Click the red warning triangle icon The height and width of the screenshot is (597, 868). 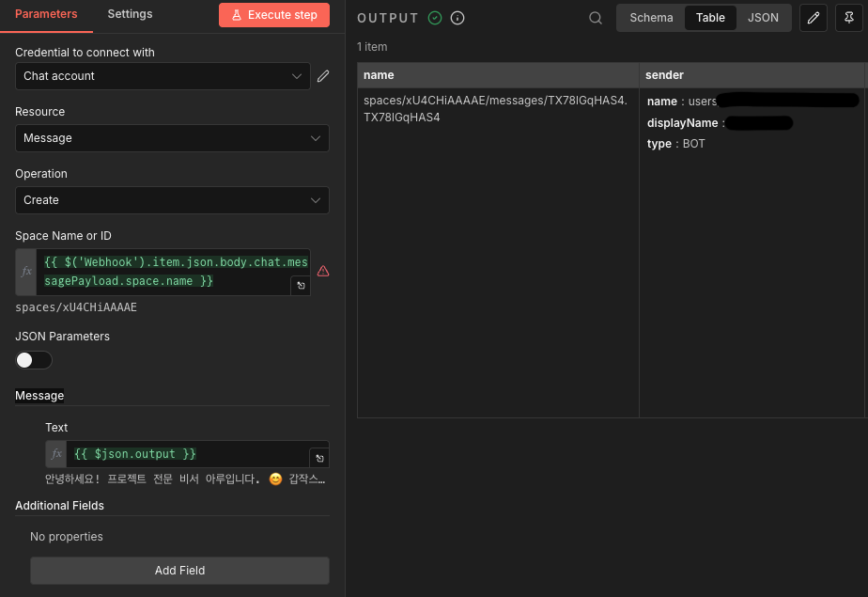(323, 271)
